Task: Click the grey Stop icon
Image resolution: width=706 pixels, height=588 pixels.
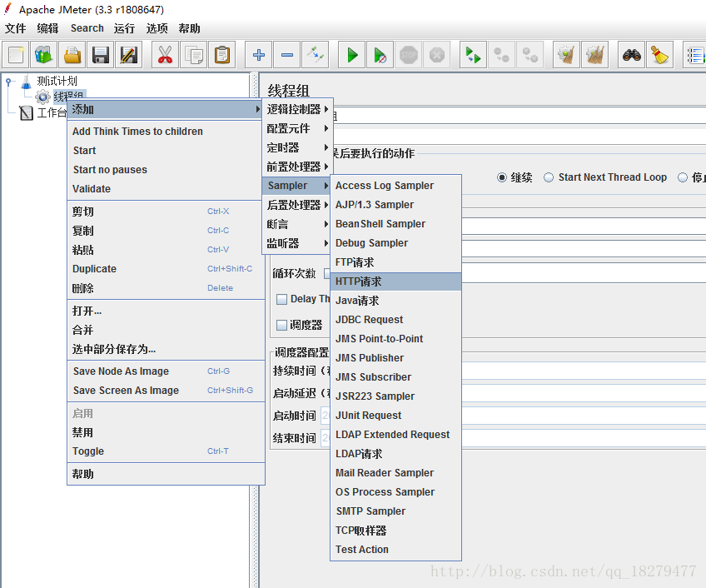Action: (x=409, y=55)
